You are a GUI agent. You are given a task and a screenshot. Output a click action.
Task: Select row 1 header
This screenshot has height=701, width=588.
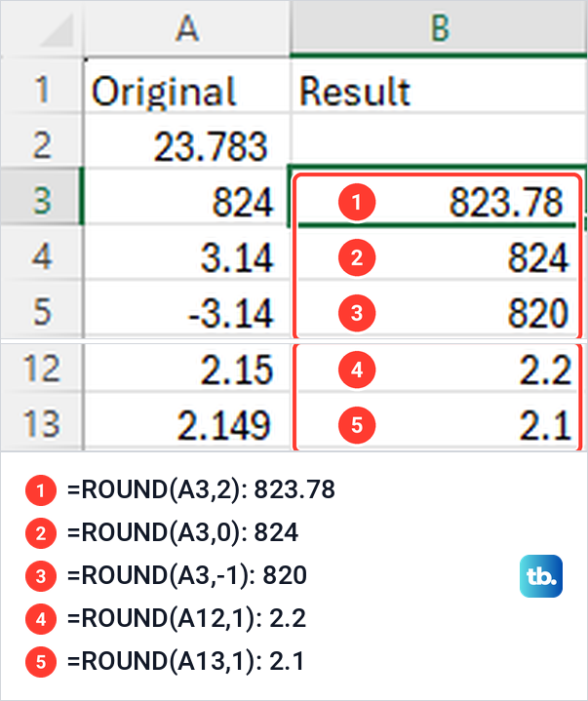pyautogui.click(x=42, y=86)
